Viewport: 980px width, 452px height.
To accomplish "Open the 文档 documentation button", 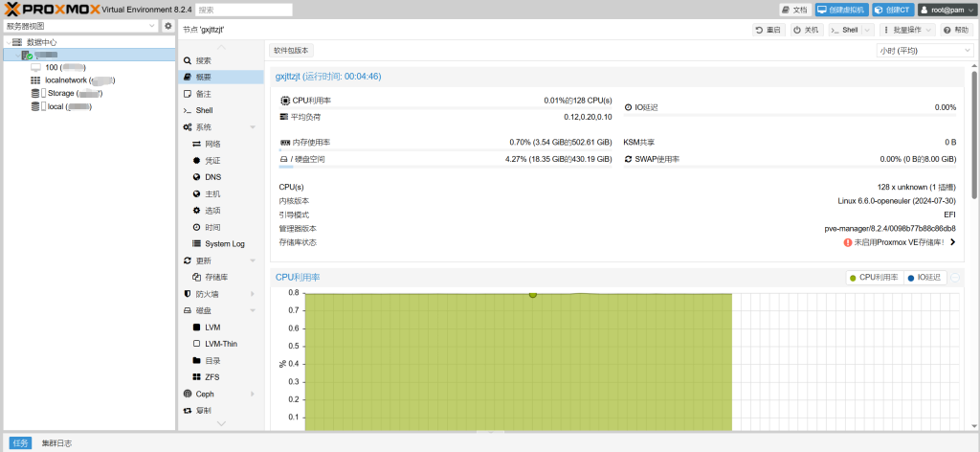I will coord(794,10).
